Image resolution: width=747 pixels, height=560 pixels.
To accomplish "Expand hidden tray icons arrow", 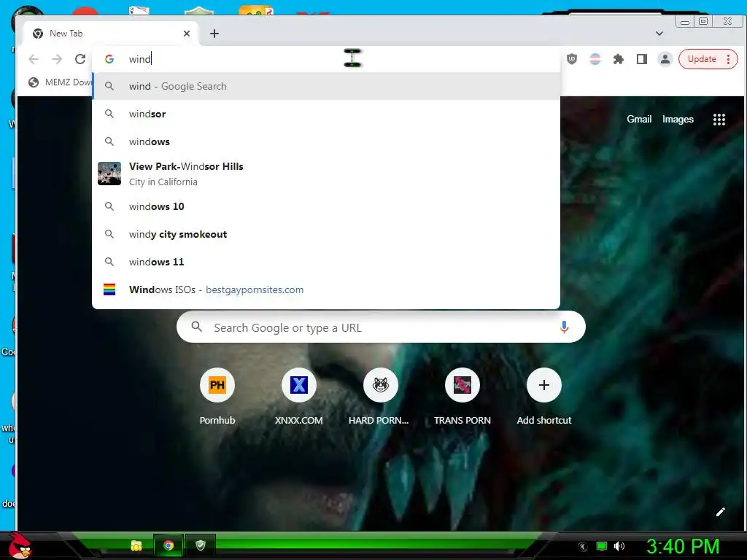I will [x=582, y=546].
